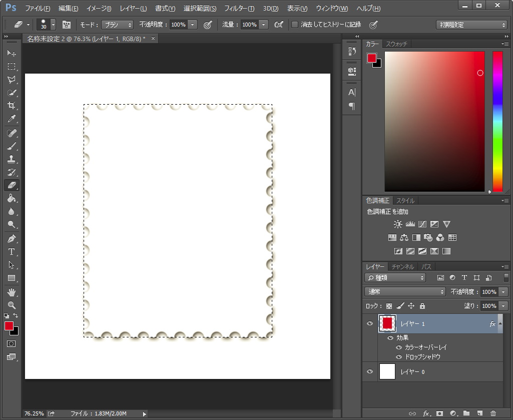Image resolution: width=513 pixels, height=420 pixels.
Task: Open the フィルター menu
Action: click(239, 9)
